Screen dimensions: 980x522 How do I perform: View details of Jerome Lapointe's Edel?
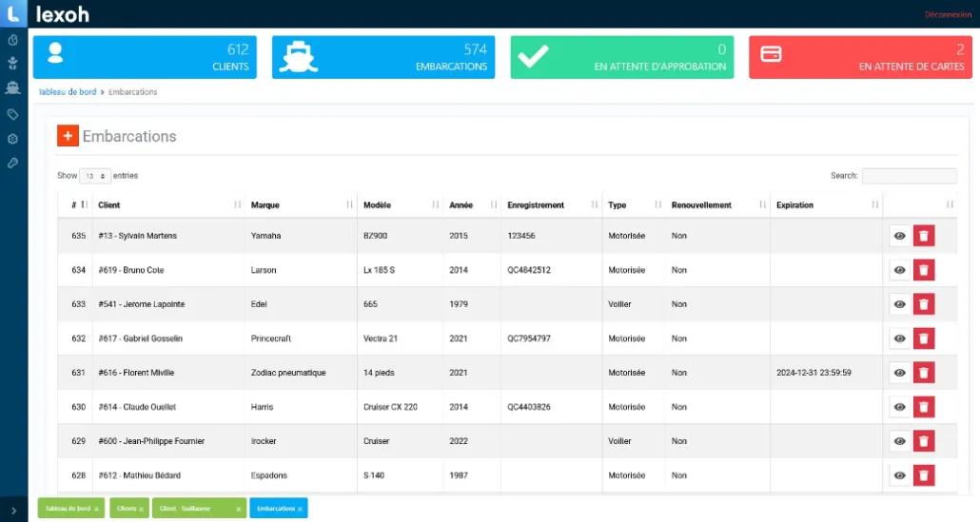(x=899, y=304)
